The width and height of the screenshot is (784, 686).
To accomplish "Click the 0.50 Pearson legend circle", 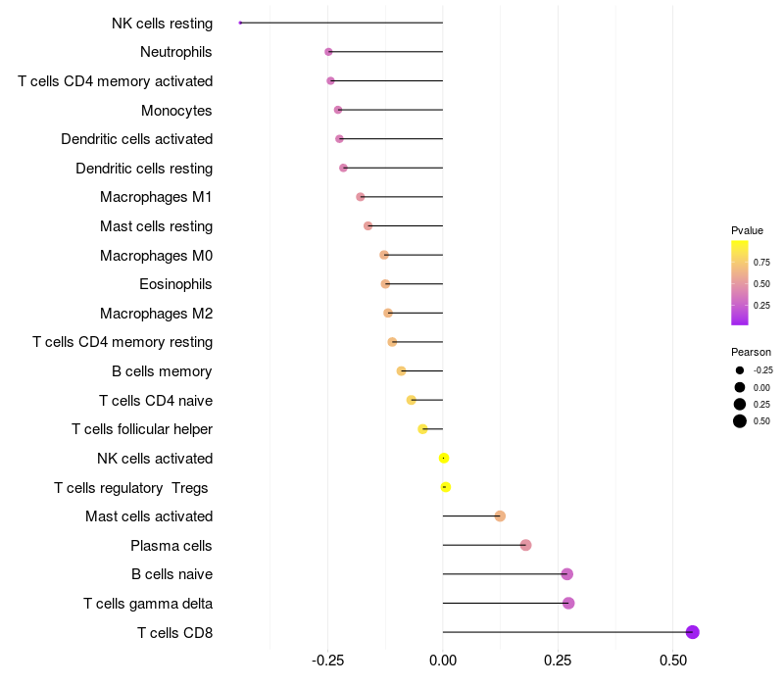I will [x=740, y=421].
